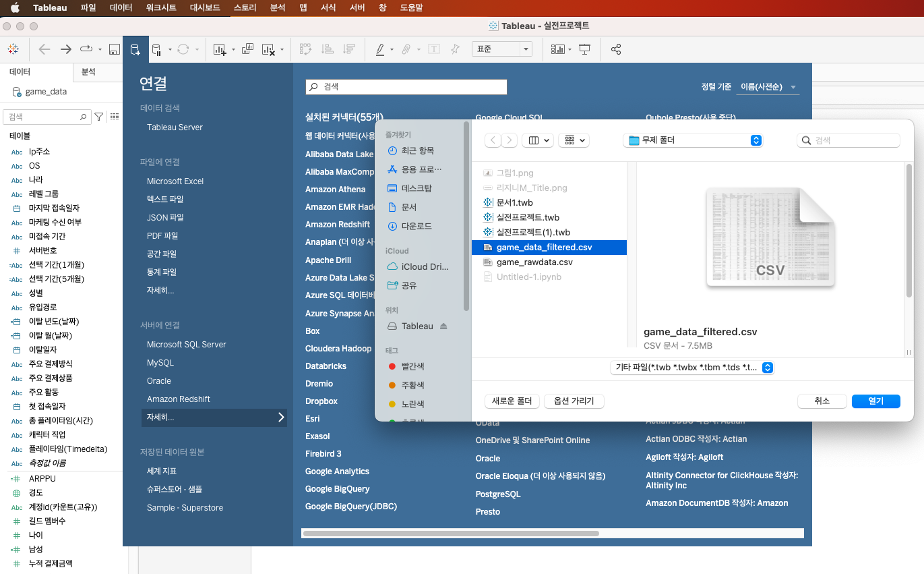The width and height of the screenshot is (924, 574).
Task: Click the group members paperclip icon
Action: (406, 49)
